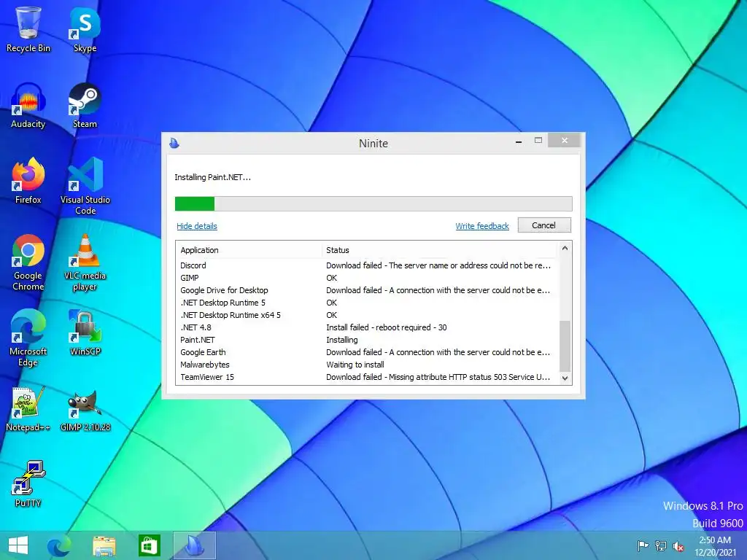Select the GIMP row in the list

367,278
